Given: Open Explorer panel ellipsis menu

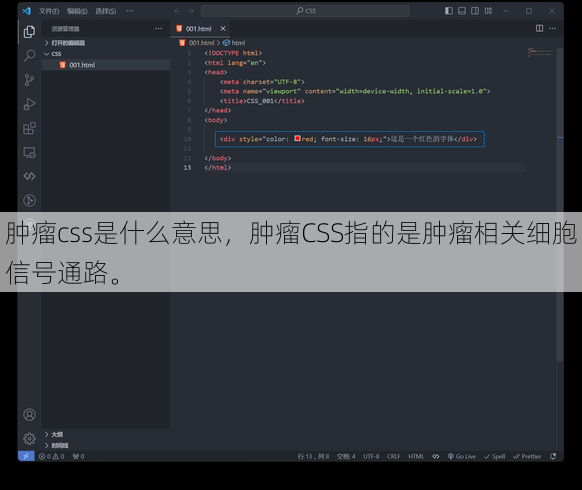Looking at the screenshot, I should coord(158,29).
